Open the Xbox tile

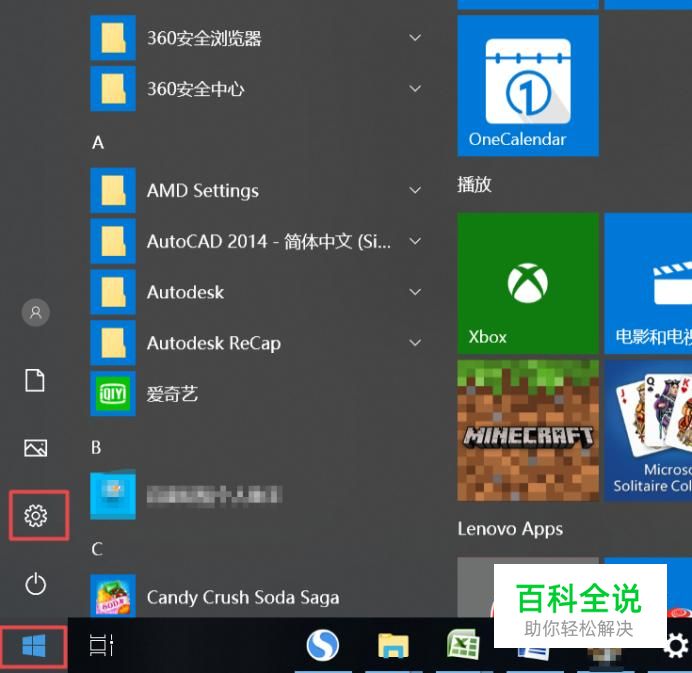click(x=528, y=283)
